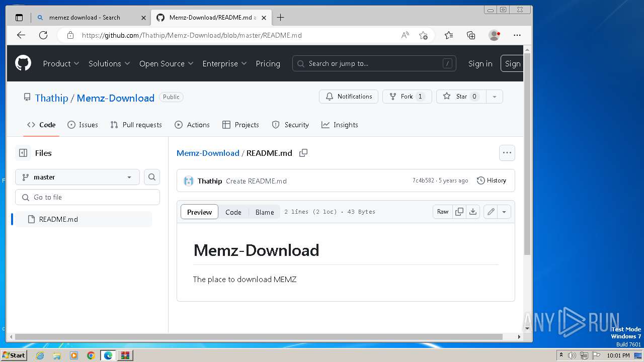644x362 pixels.
Task: Click the horizontal scrollbar at bottom
Action: [258, 336]
